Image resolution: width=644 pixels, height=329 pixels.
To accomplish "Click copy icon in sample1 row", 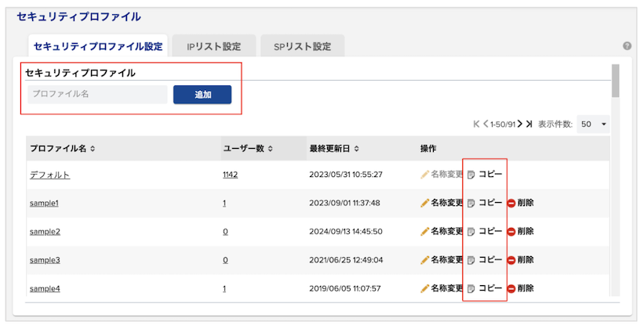I will (x=471, y=203).
